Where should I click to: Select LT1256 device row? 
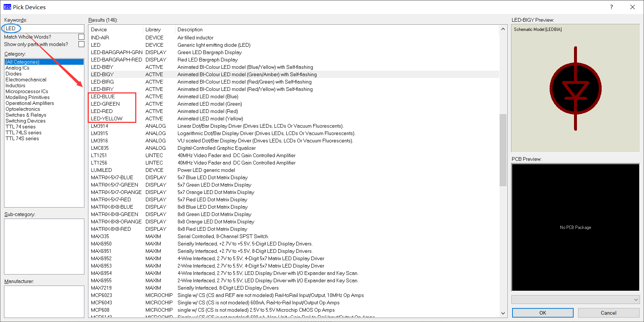click(x=294, y=163)
